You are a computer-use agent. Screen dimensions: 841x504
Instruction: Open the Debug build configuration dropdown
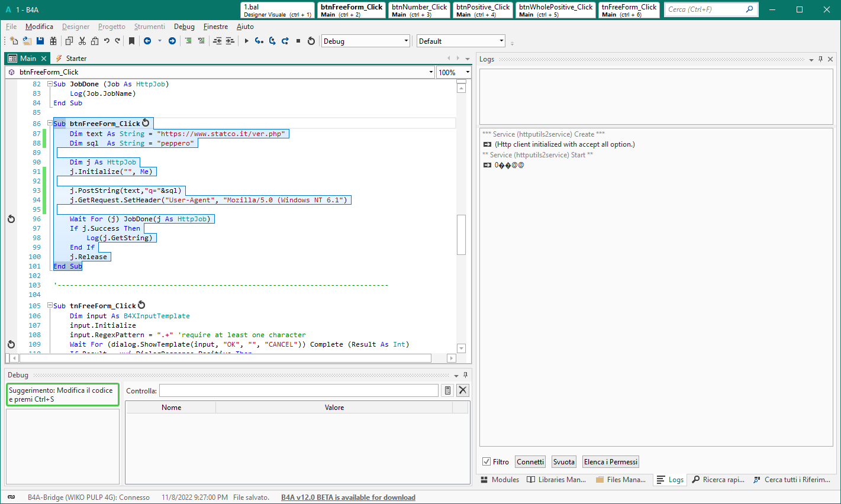[406, 41]
